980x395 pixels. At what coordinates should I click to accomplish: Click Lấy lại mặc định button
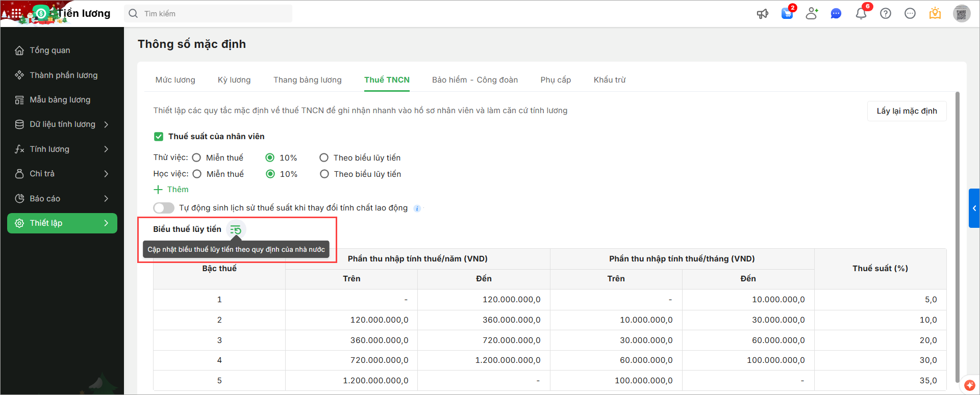tap(907, 111)
